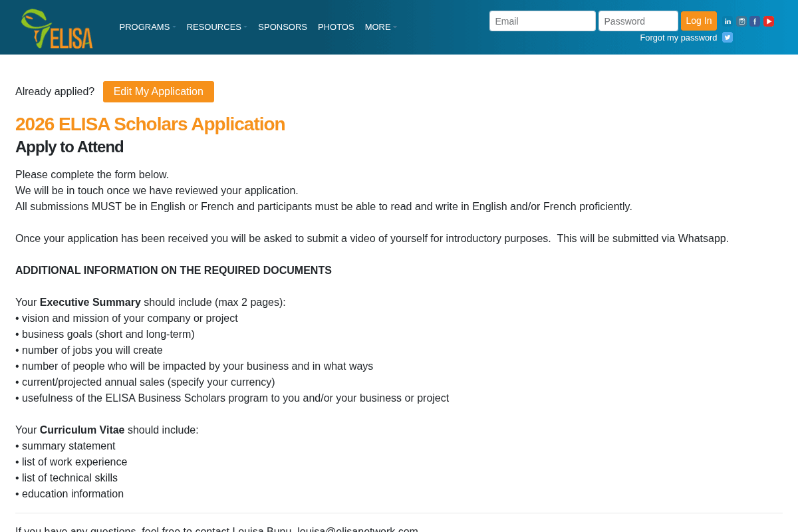This screenshot has height=532, width=798.
Task: Go to the SPONSORS navigation item
Action: pyautogui.click(x=282, y=27)
